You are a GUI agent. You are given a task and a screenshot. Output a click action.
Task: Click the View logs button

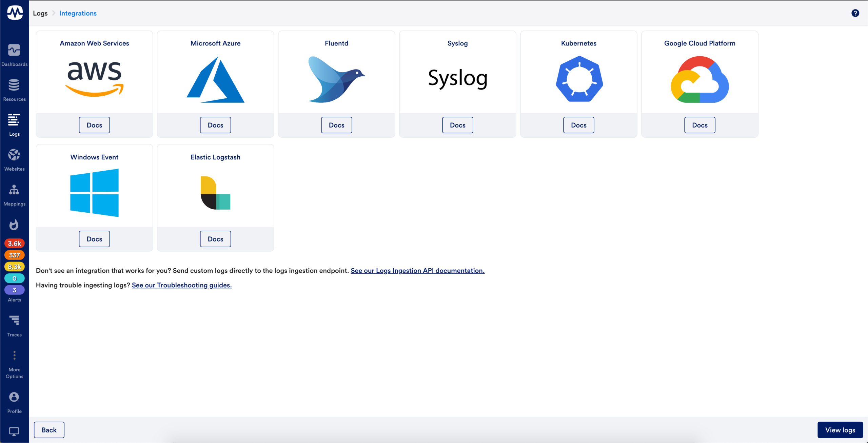pos(840,430)
